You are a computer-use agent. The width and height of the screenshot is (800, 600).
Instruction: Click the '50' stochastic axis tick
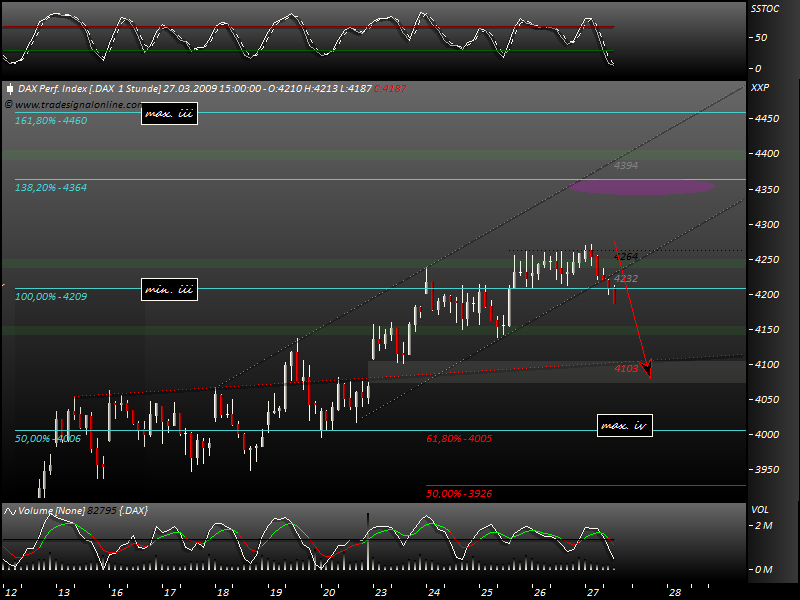click(761, 38)
